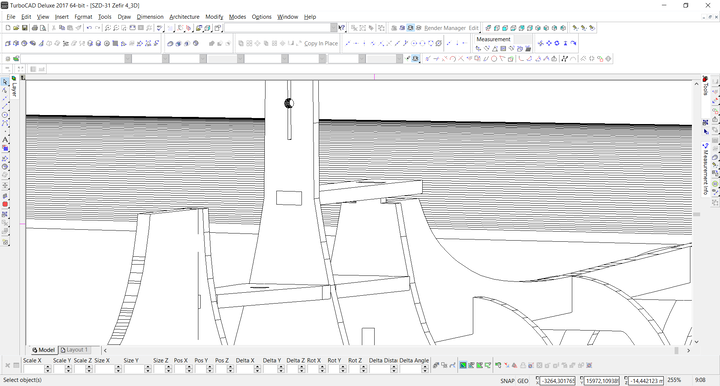Click the horizontal scrollbar right arrow
Image resolution: width=720 pixels, height=386 pixels.
tap(688, 350)
